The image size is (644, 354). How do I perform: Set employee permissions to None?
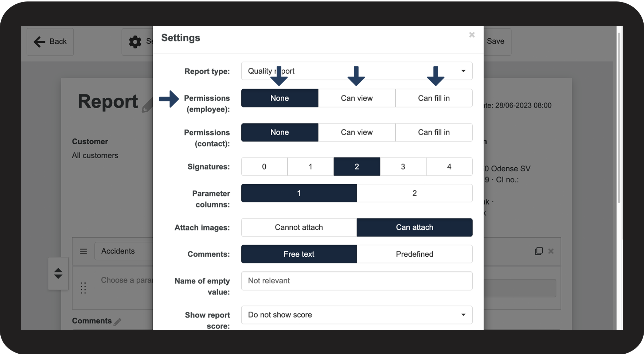click(280, 98)
